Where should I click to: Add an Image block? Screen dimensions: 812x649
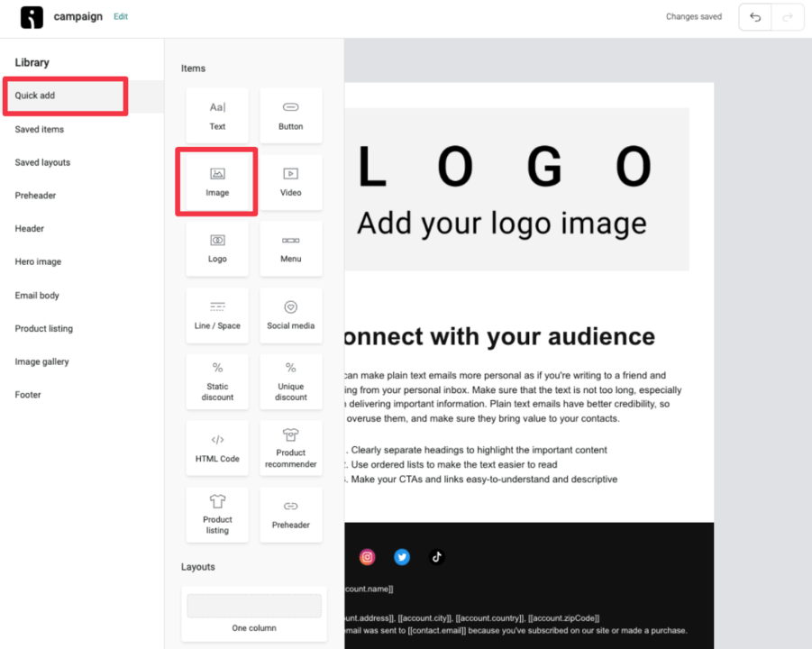[216, 181]
